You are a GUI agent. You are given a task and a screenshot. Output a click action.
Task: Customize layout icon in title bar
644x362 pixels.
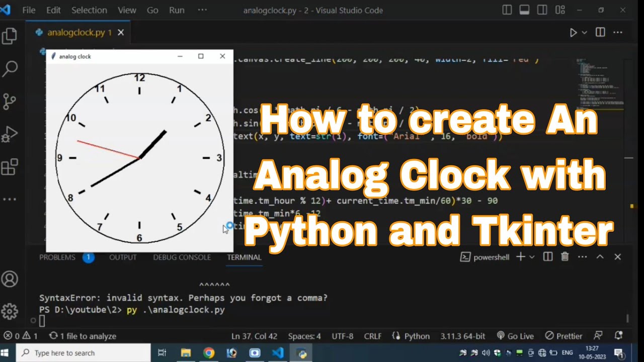tap(559, 10)
